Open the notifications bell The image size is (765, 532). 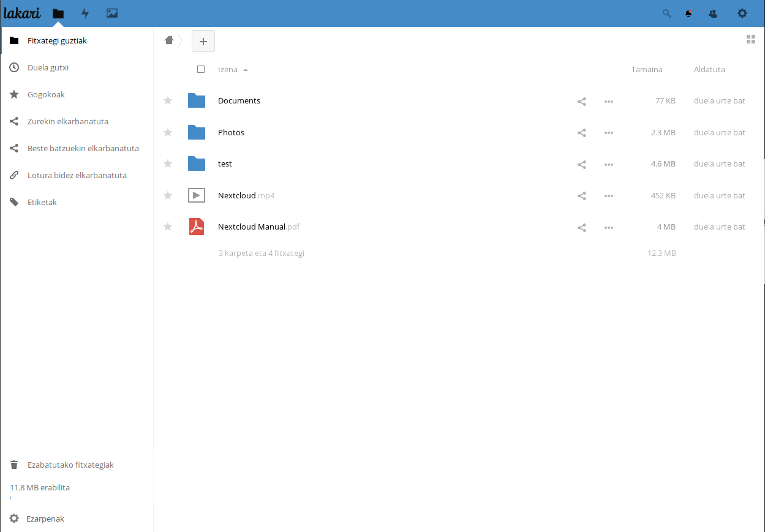tap(689, 13)
